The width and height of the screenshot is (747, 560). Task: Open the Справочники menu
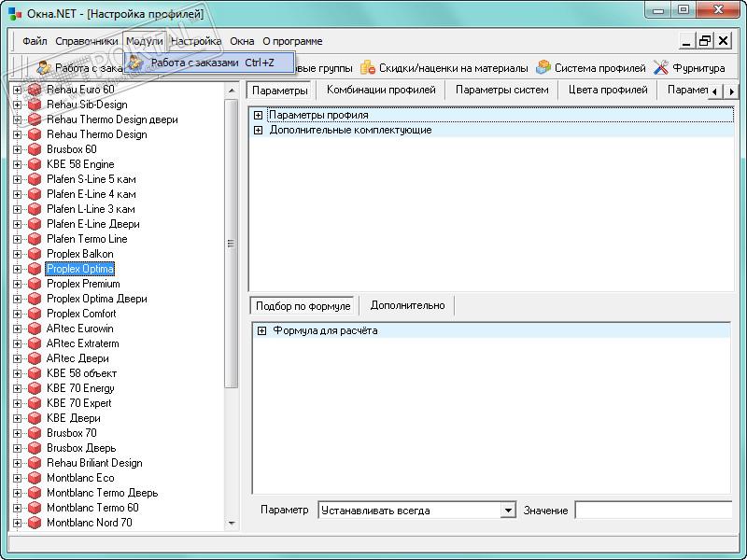86,41
